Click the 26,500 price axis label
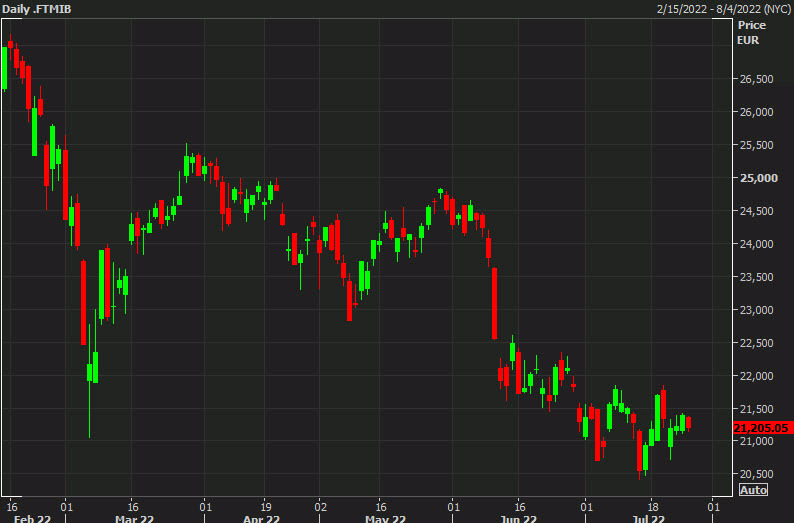The width and height of the screenshot is (794, 523). tap(757, 79)
